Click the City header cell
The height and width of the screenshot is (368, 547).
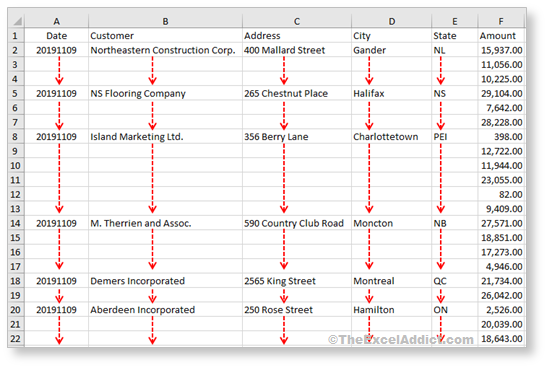[x=392, y=36]
